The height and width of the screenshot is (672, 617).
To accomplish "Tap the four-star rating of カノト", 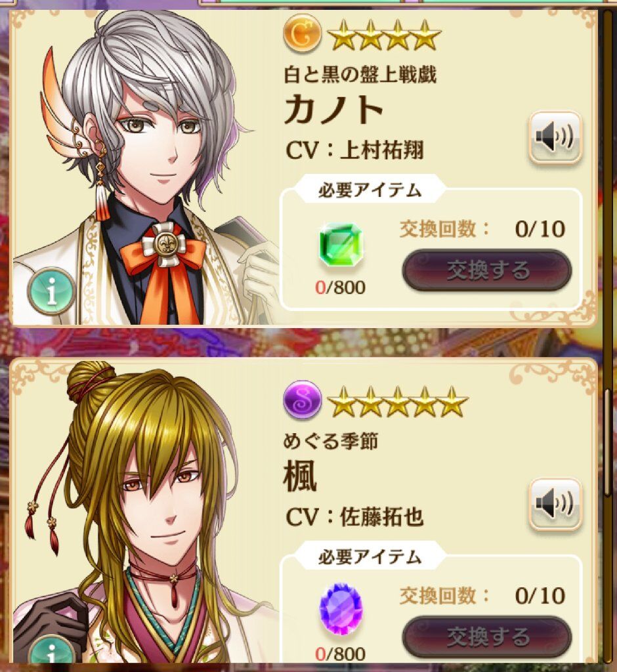I will click(384, 35).
